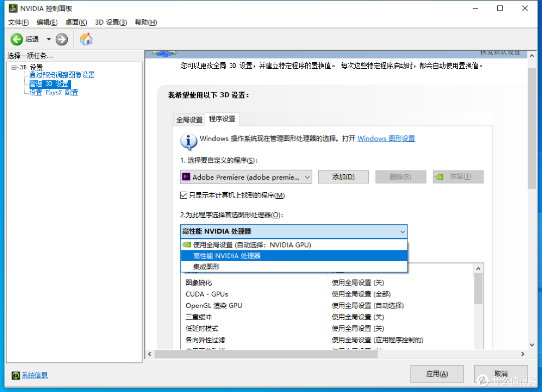
Task: Click the NVIDIA Control Panel title bar icon
Action: tap(13, 9)
